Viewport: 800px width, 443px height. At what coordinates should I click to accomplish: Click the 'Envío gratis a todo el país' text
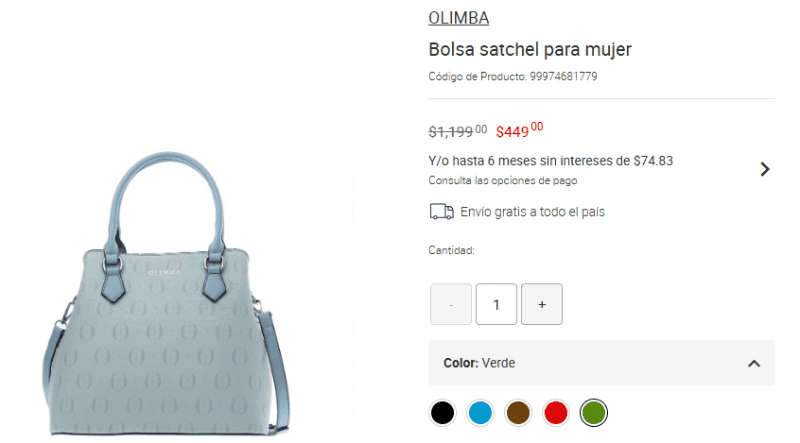(532, 212)
